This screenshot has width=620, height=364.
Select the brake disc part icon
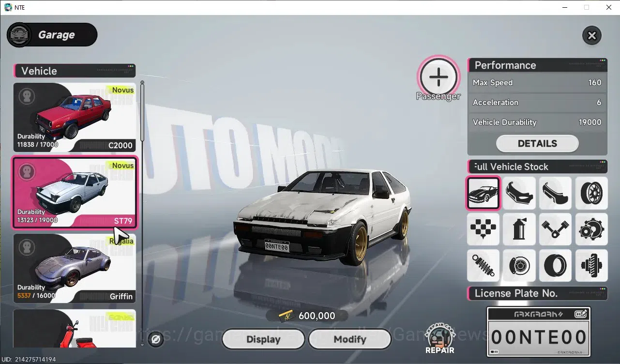pyautogui.click(x=519, y=265)
